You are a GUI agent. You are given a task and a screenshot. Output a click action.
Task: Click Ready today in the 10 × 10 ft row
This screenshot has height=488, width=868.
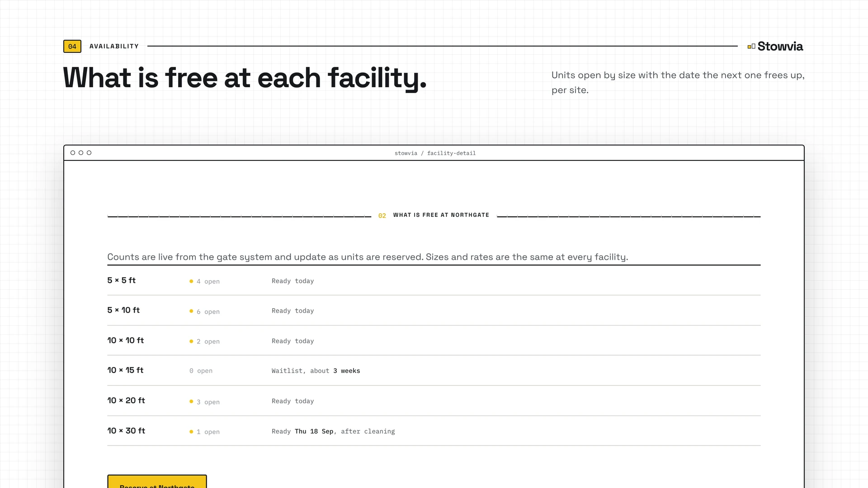pyautogui.click(x=292, y=341)
